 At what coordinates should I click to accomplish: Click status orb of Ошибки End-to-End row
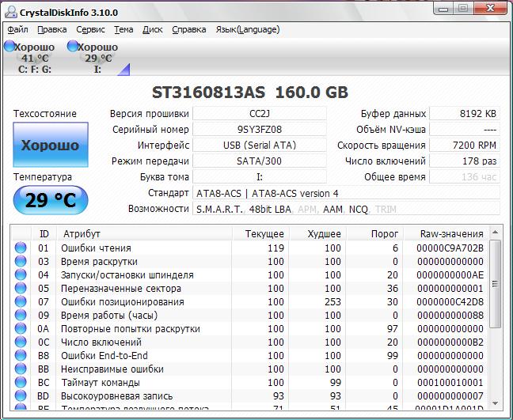tap(21, 355)
